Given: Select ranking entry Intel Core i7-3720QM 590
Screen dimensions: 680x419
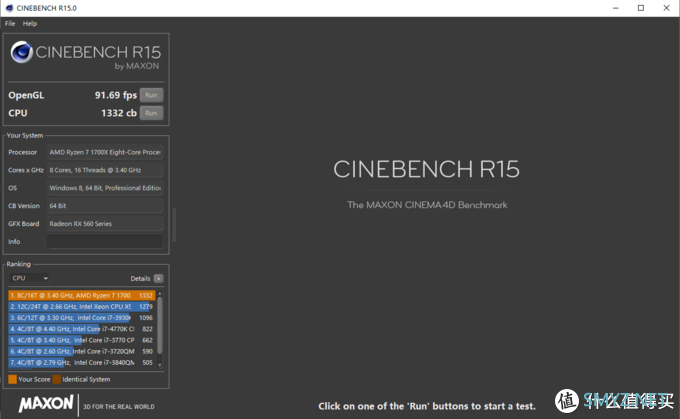Looking at the screenshot, I should click(82, 351).
